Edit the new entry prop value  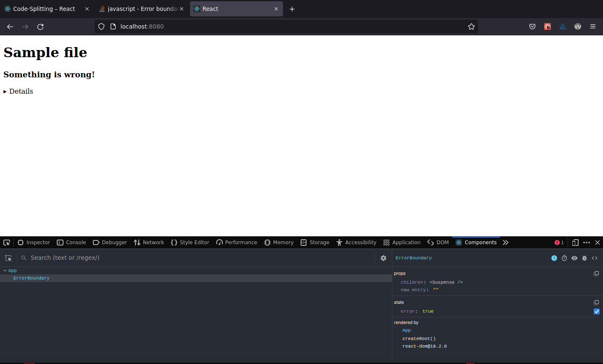coord(436,290)
